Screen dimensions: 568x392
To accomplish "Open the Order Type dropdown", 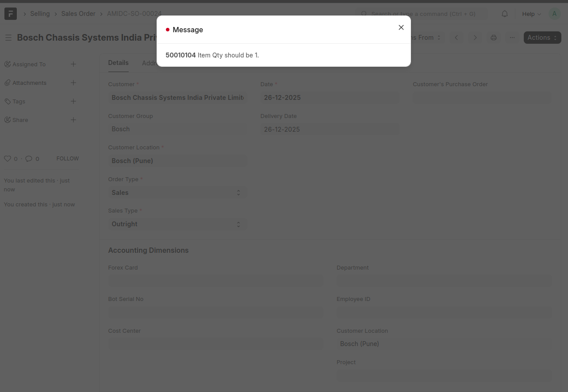I will click(177, 193).
